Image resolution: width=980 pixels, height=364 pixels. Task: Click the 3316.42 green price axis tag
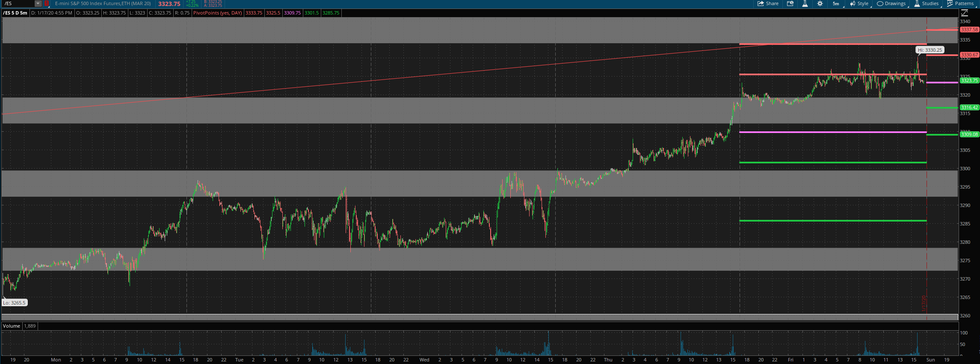tap(969, 107)
